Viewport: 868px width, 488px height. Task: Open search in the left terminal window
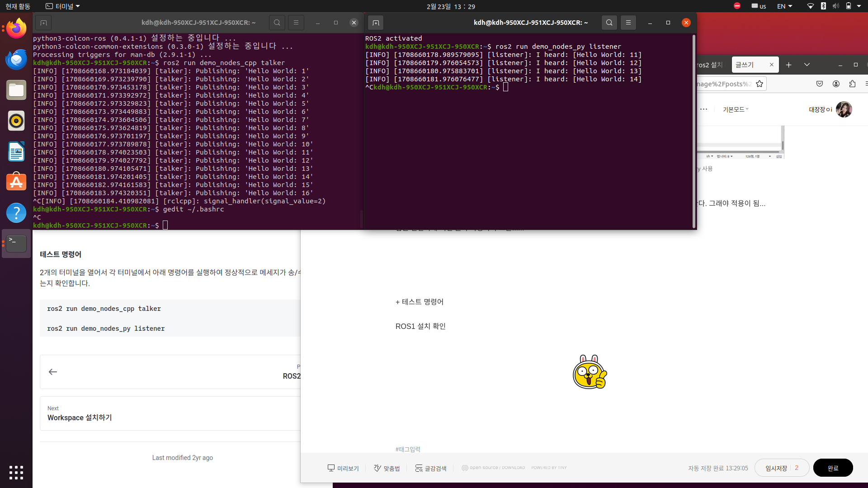[x=277, y=23]
